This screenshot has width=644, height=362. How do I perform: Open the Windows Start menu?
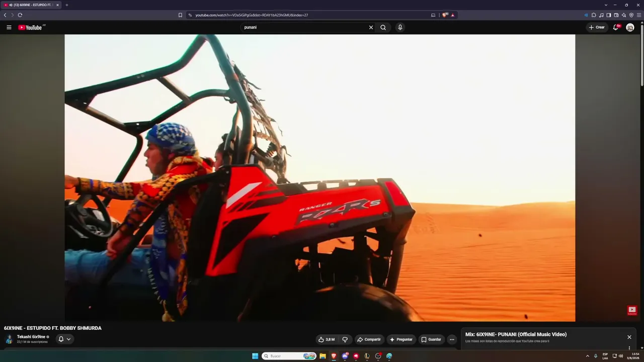[255, 356]
